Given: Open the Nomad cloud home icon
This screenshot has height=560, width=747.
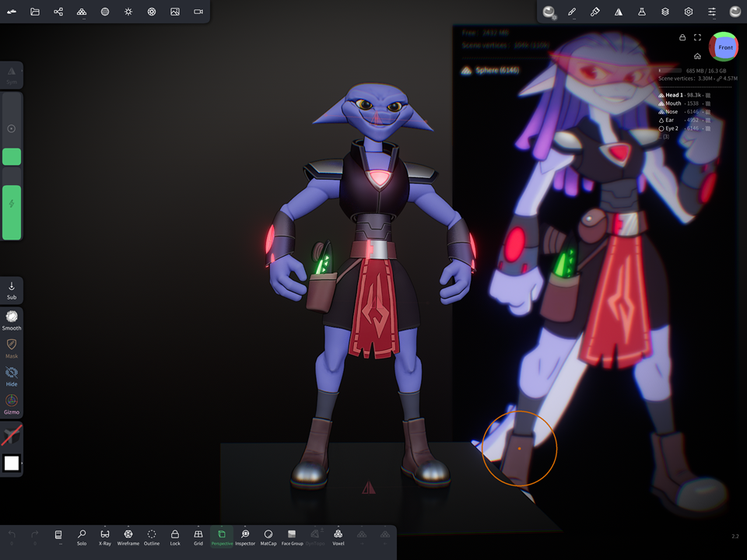Looking at the screenshot, I should click(x=12, y=12).
